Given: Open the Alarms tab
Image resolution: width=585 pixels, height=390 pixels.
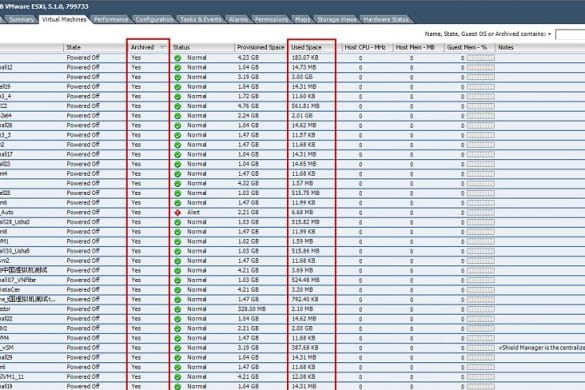Looking at the screenshot, I should click(x=238, y=19).
